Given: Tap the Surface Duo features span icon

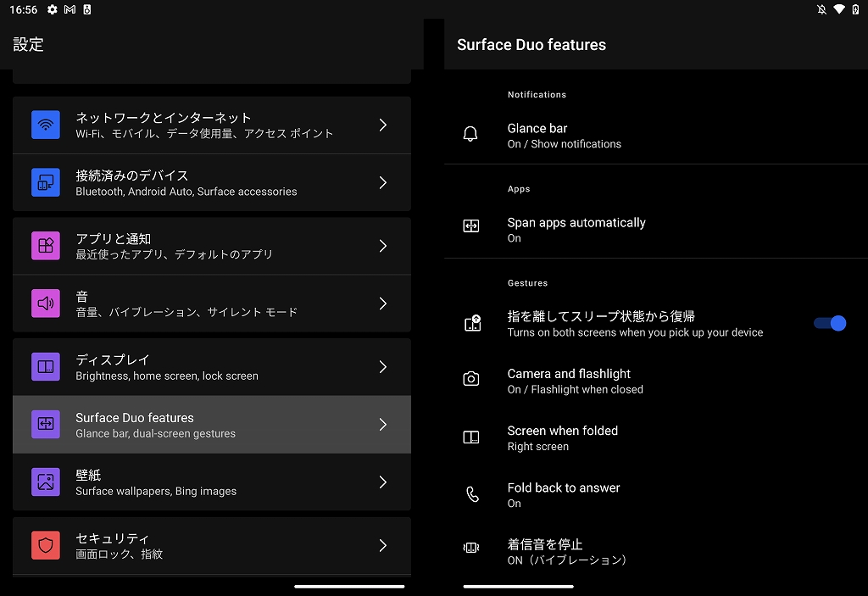Looking at the screenshot, I should click(x=46, y=424).
